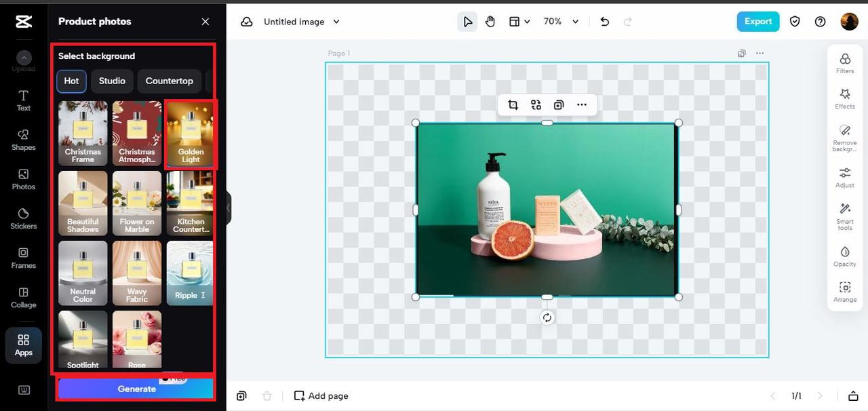Select the Hand pan tool
Screen dimensions: 868x411
490,22
